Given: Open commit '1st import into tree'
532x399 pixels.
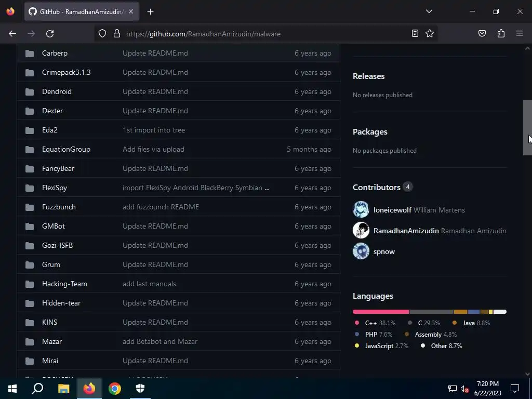Looking at the screenshot, I should pyautogui.click(x=154, y=130).
